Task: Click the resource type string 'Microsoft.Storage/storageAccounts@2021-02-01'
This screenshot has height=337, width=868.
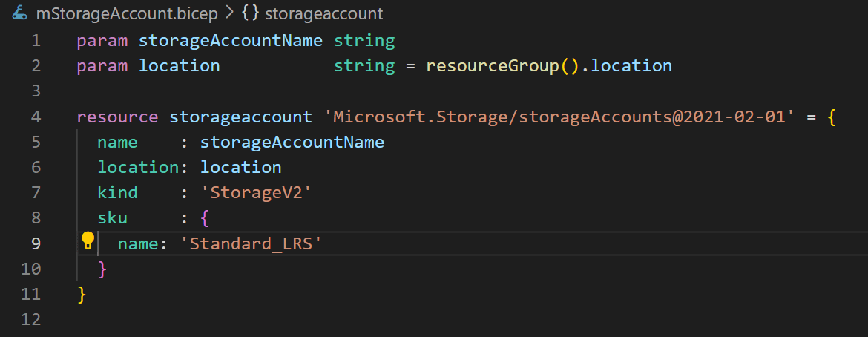Action: (559, 117)
